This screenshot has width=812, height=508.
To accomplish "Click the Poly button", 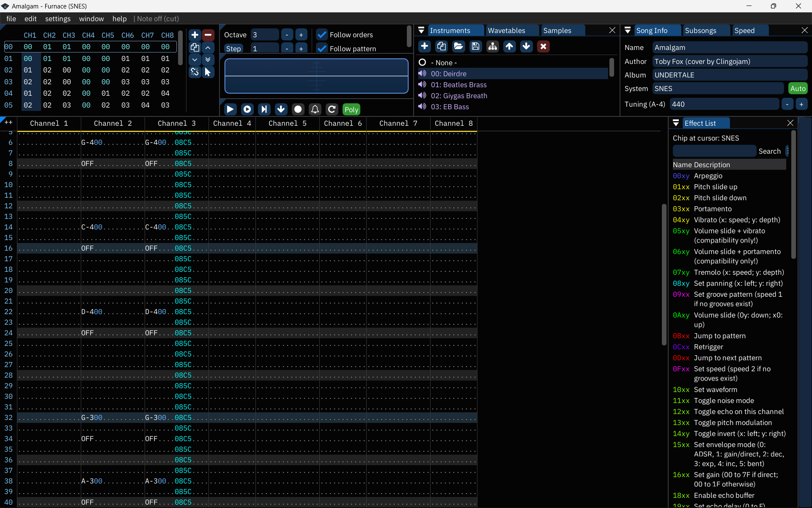I will 351,109.
